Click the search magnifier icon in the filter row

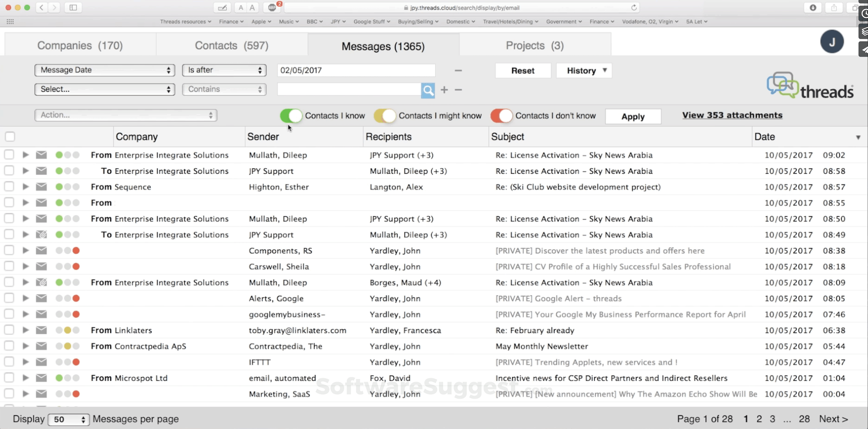(x=428, y=90)
